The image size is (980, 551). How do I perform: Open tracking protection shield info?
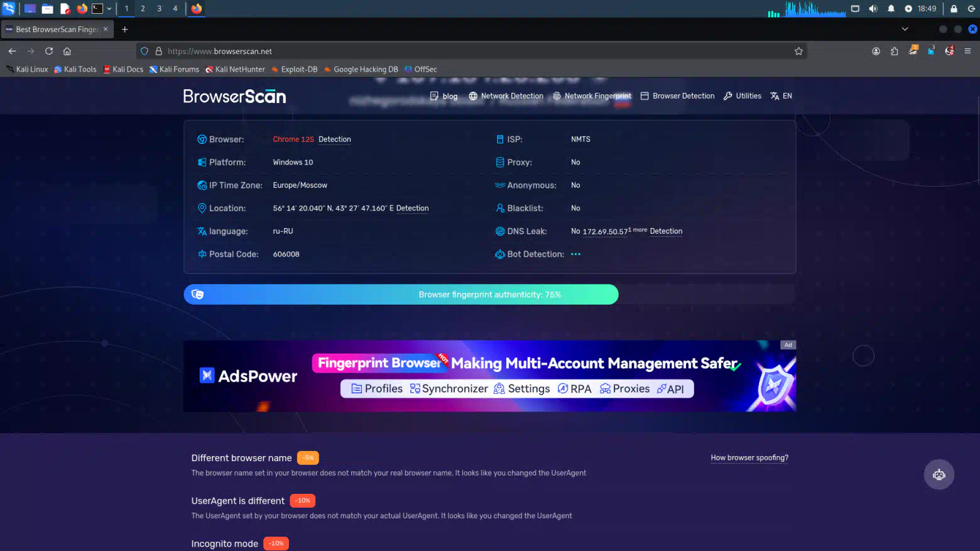144,51
